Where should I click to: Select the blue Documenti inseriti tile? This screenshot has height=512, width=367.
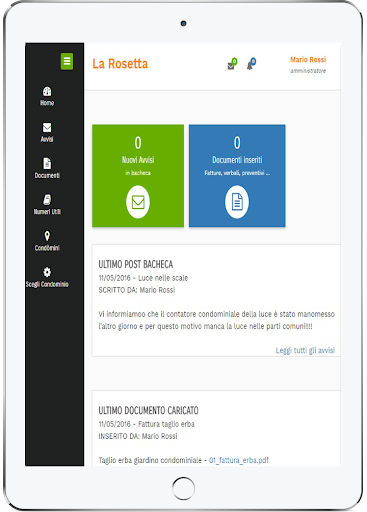click(x=237, y=176)
